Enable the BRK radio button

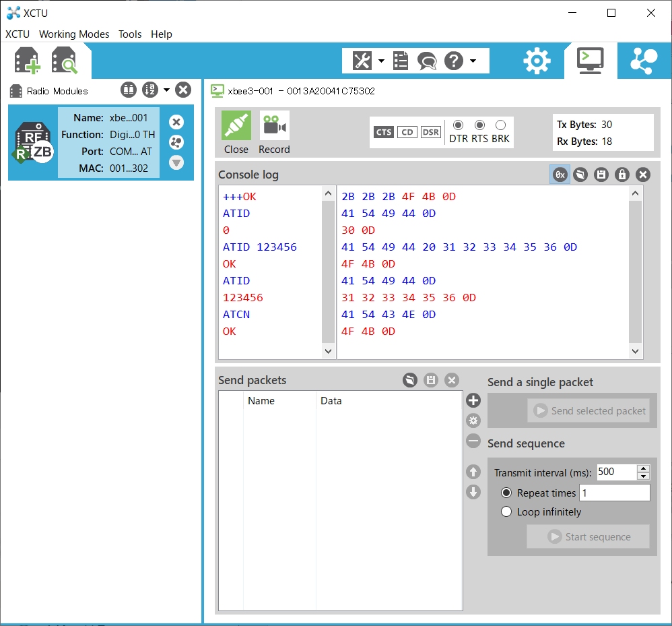[x=500, y=125]
